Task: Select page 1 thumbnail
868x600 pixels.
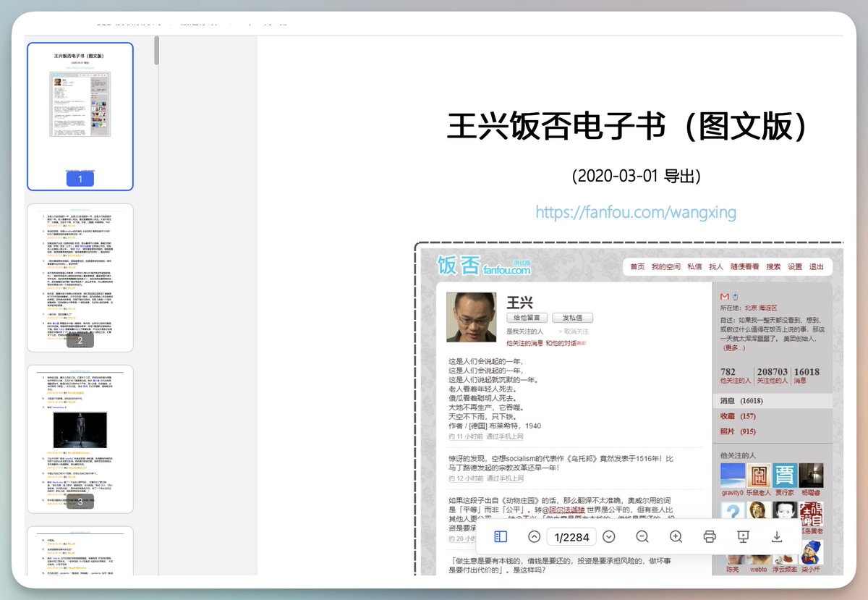Action: tap(80, 117)
